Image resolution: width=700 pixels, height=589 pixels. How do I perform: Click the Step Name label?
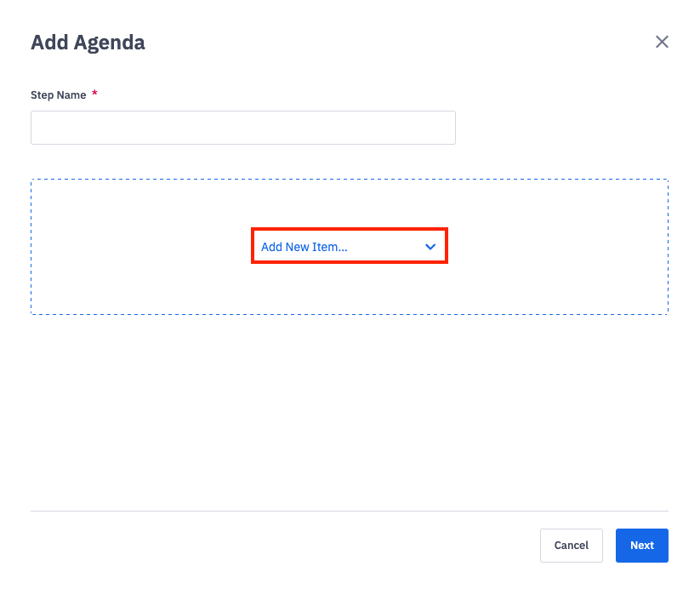point(58,95)
